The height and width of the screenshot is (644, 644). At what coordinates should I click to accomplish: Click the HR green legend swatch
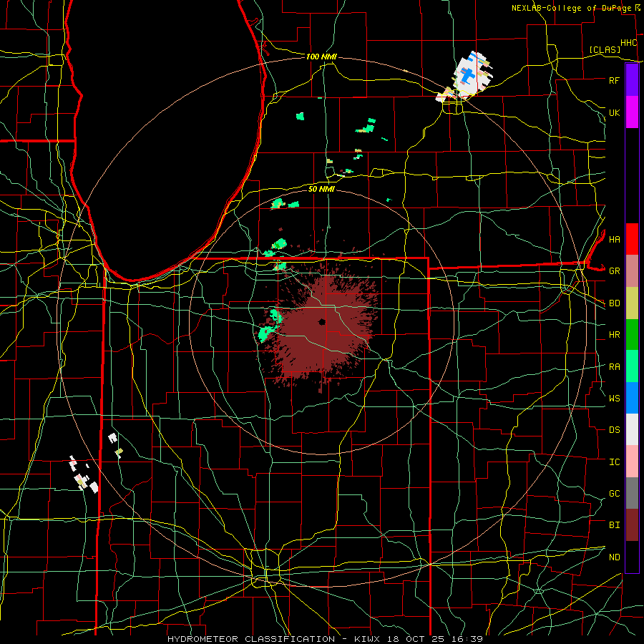point(632,335)
